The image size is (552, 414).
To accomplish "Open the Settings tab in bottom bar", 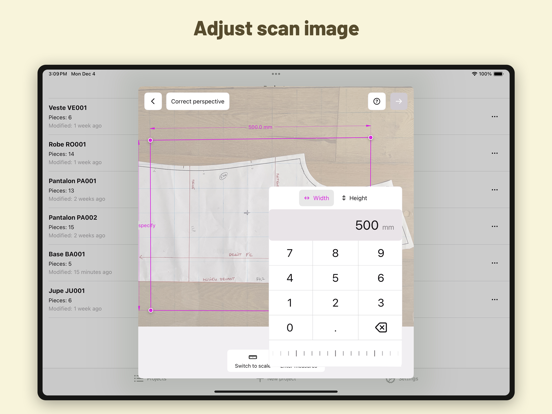I will [402, 379].
